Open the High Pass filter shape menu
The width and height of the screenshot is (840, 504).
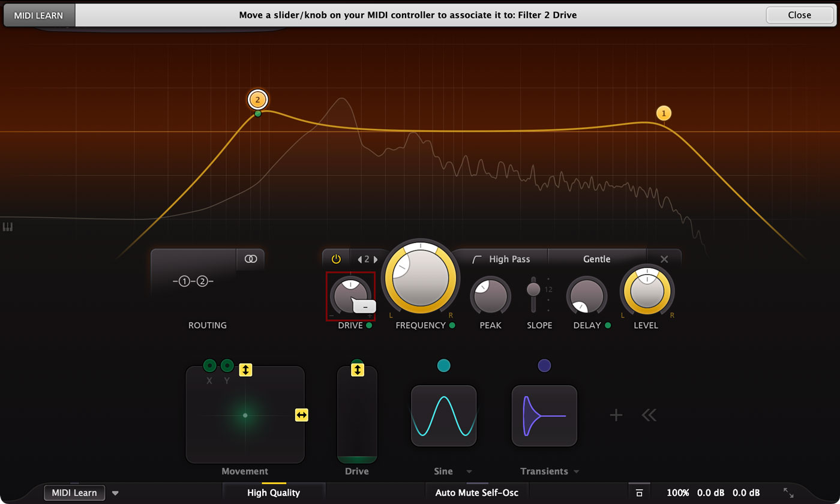(502, 259)
